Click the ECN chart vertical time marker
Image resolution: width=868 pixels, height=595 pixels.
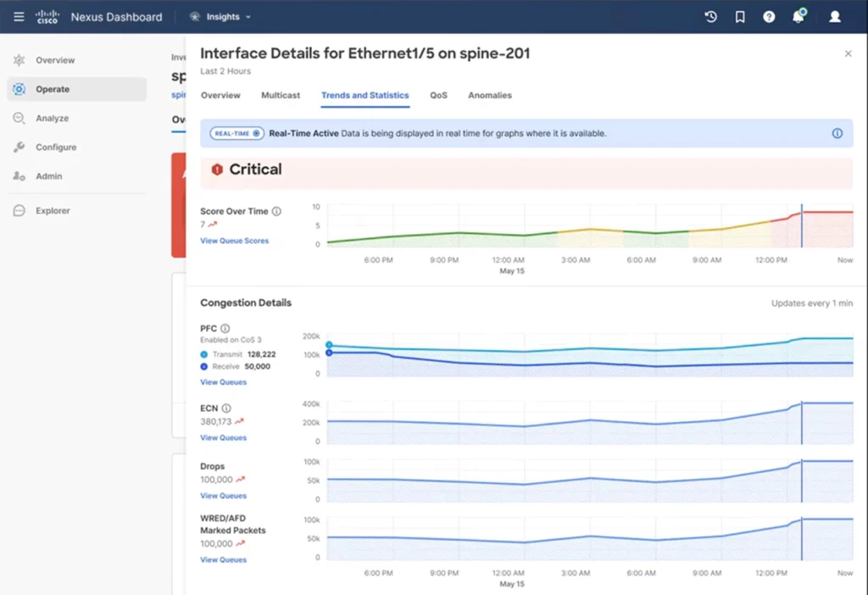801,422
